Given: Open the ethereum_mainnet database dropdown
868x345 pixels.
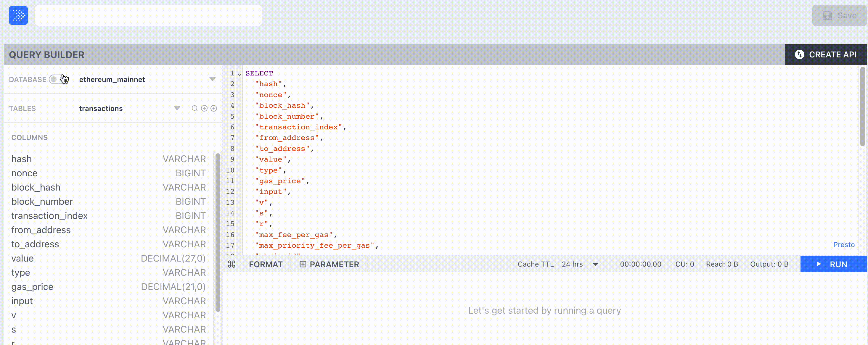Looking at the screenshot, I should [x=212, y=79].
